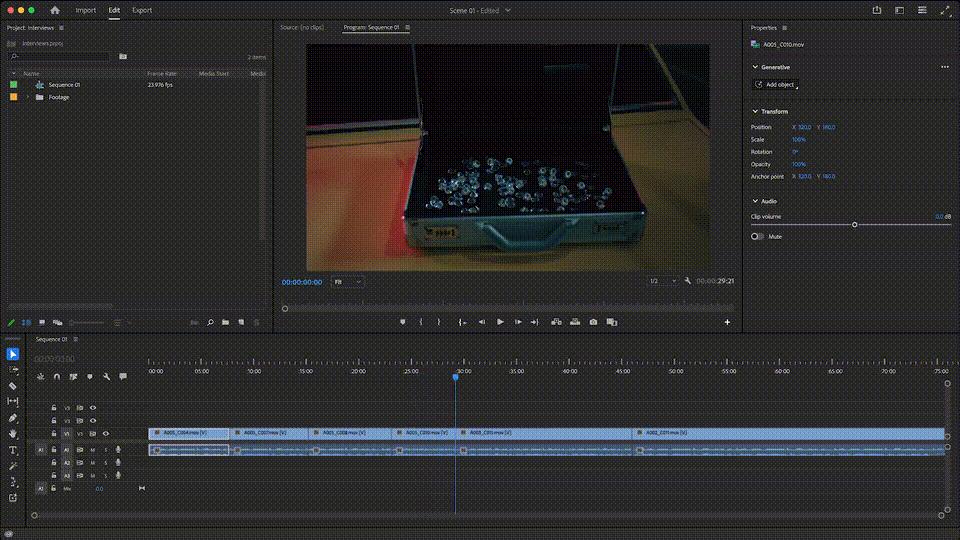960x540 pixels.
Task: Click the Add object button
Action: click(775, 84)
